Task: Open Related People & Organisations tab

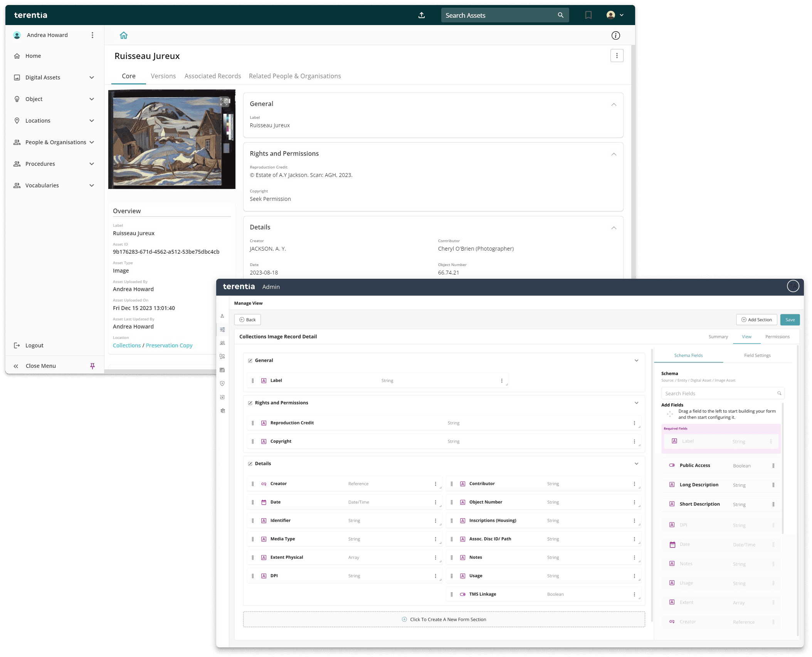Action: tap(295, 76)
